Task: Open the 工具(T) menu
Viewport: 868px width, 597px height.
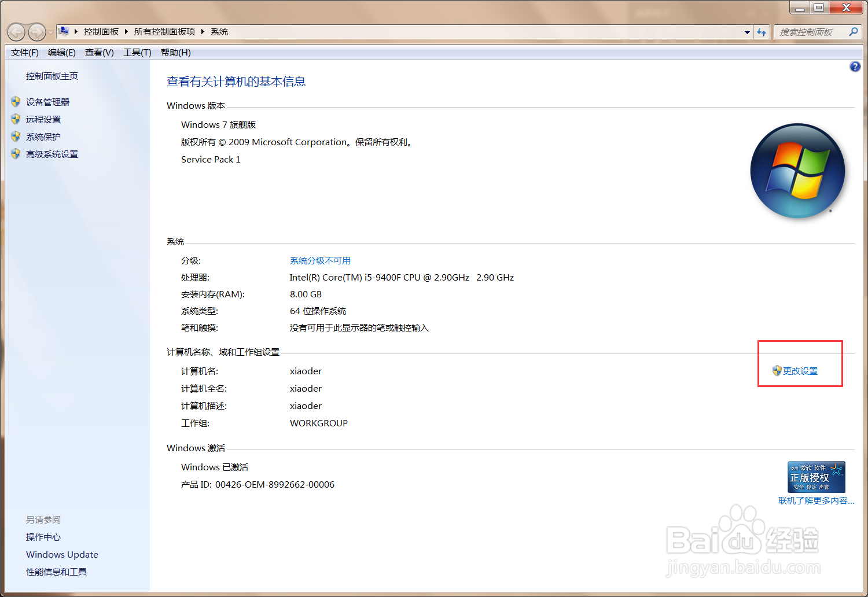Action: click(137, 53)
